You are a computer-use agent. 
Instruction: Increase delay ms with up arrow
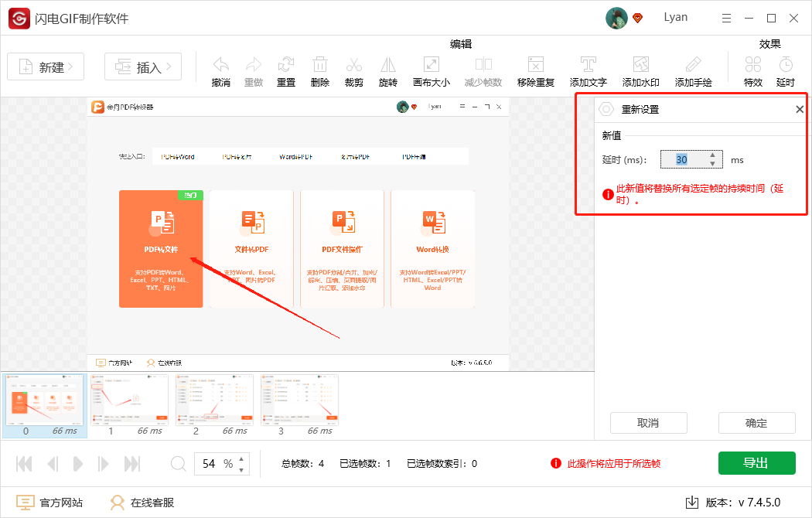(712, 155)
